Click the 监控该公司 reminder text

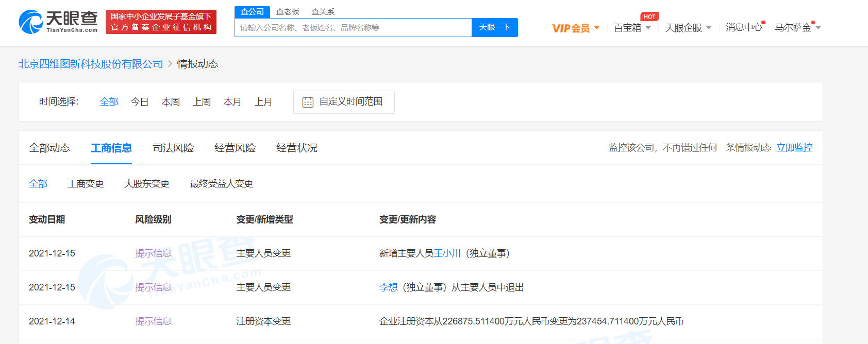690,148
